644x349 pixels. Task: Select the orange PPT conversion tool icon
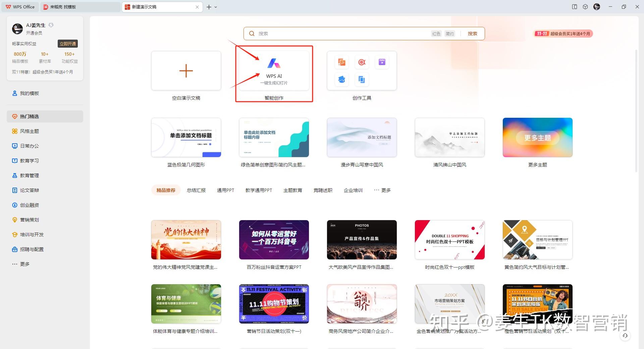click(x=341, y=62)
